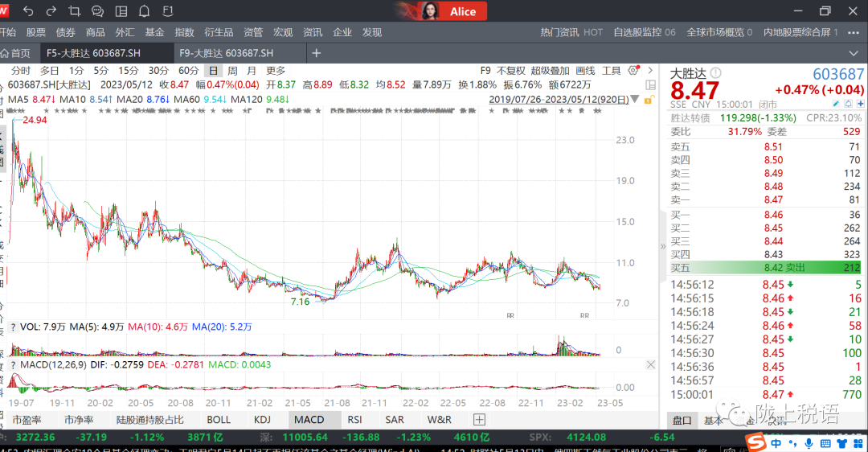Add another indicator with the plus box
This screenshot has width=868, height=452.
pyautogui.click(x=479, y=419)
